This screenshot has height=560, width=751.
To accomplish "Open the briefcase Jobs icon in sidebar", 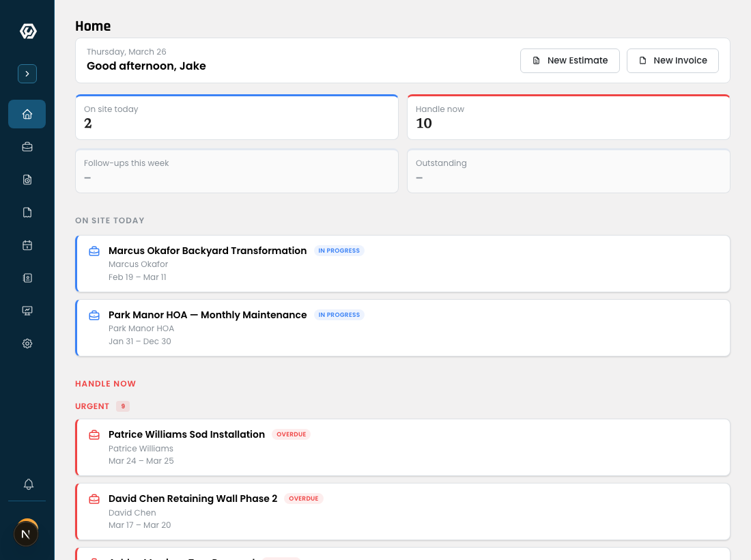I will coord(27,147).
